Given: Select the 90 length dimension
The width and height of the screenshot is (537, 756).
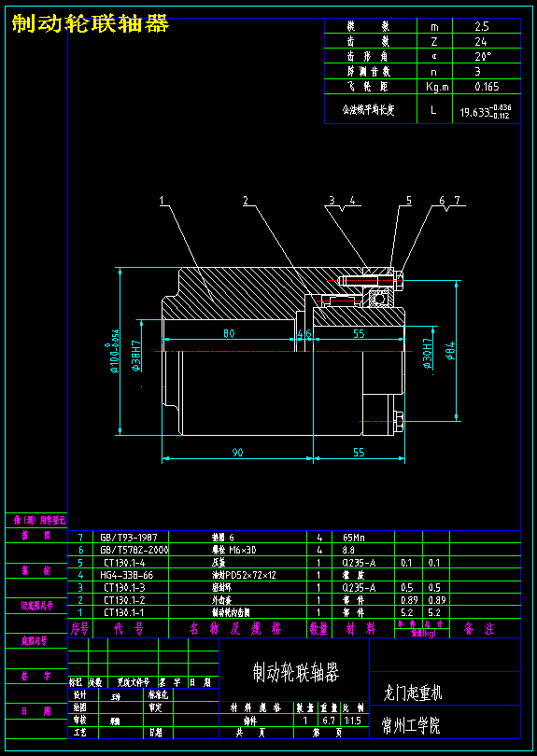Looking at the screenshot, I should [x=236, y=453].
